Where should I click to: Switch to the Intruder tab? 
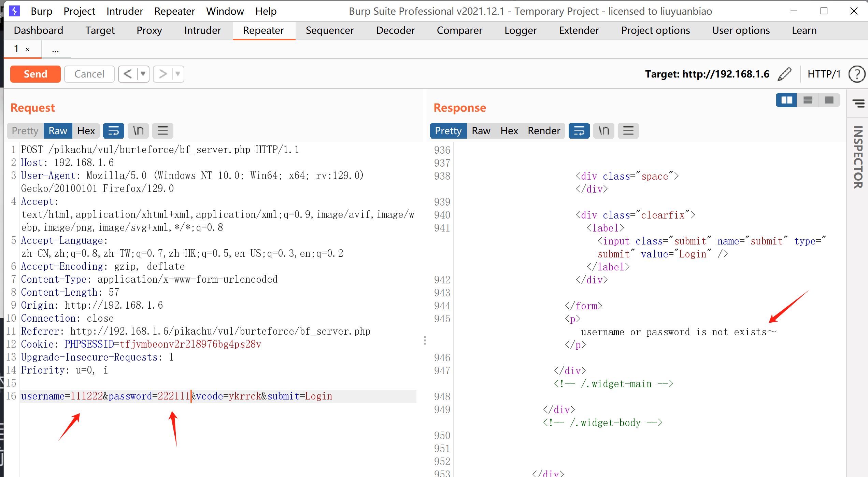pyautogui.click(x=201, y=30)
